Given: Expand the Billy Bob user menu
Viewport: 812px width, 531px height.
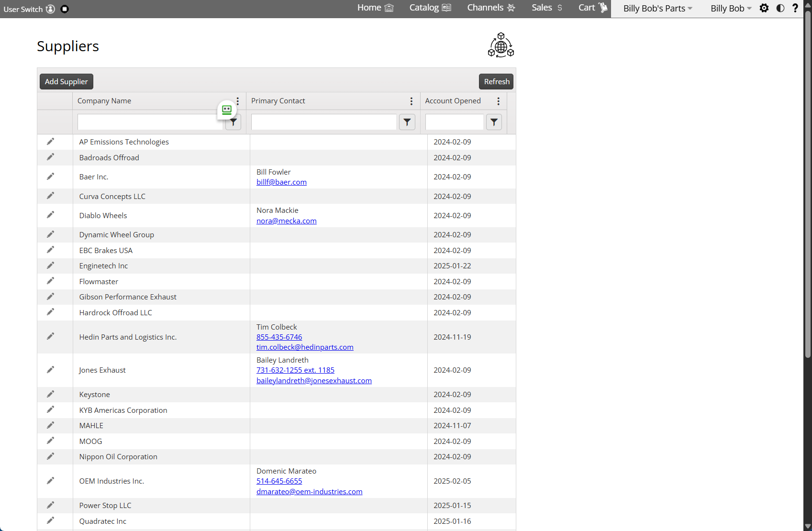Looking at the screenshot, I should click(x=731, y=9).
